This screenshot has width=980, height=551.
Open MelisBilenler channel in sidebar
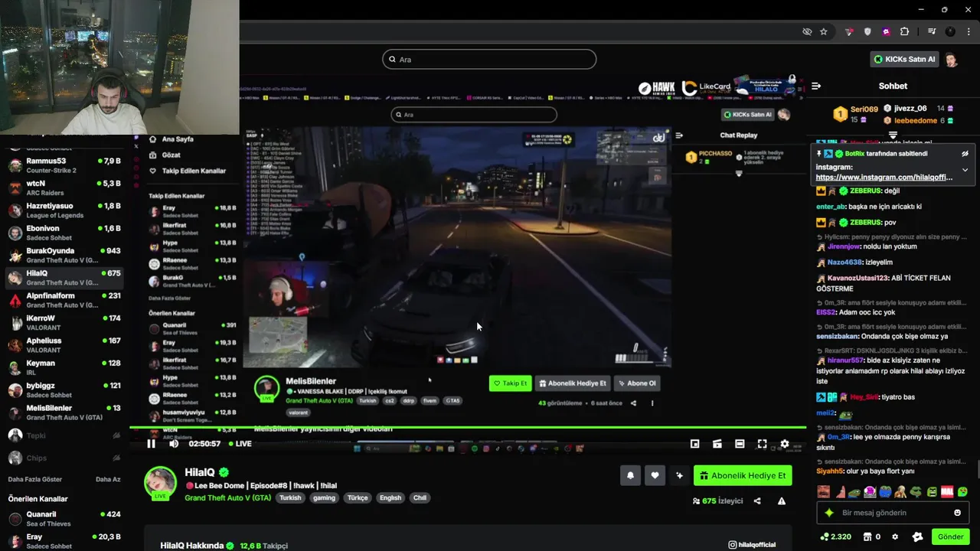click(x=64, y=412)
